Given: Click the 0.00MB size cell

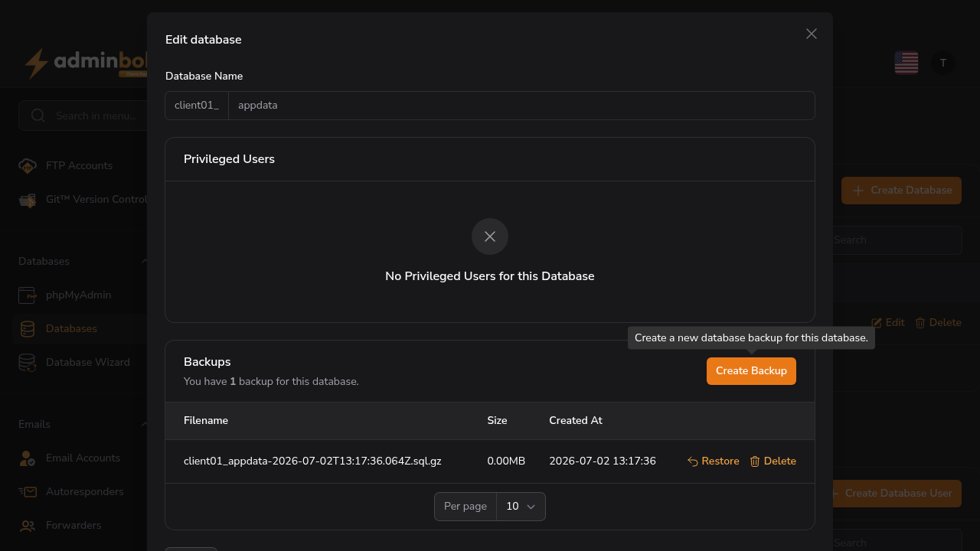Looking at the screenshot, I should tap(506, 461).
